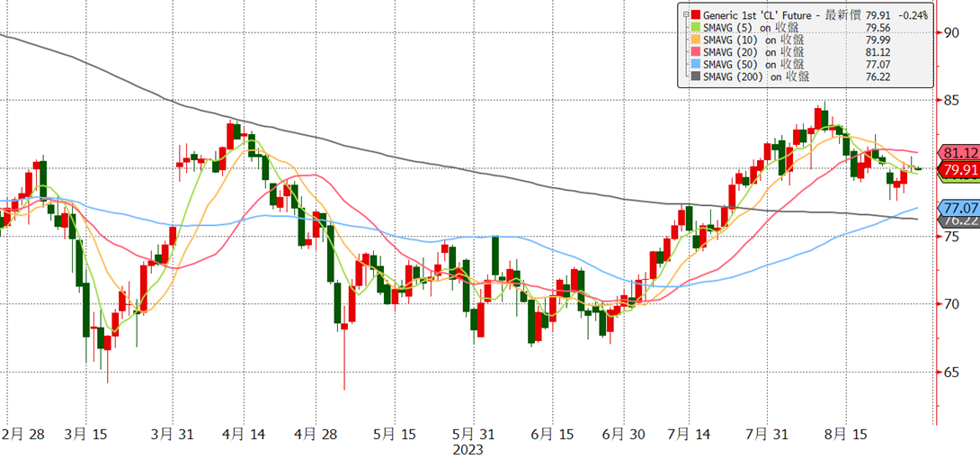This screenshot has height=459, width=980.
Task: Click the 85 tick on price axis
Action: pyautogui.click(x=951, y=100)
